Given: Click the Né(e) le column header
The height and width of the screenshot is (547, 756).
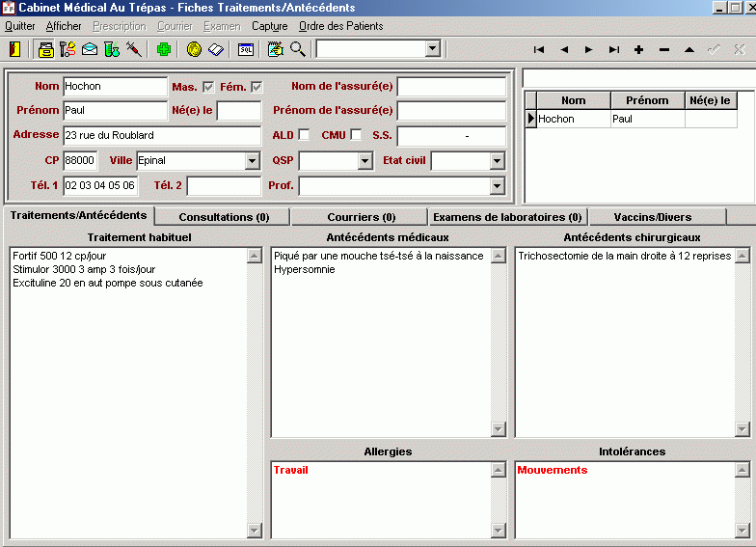Looking at the screenshot, I should [x=710, y=100].
